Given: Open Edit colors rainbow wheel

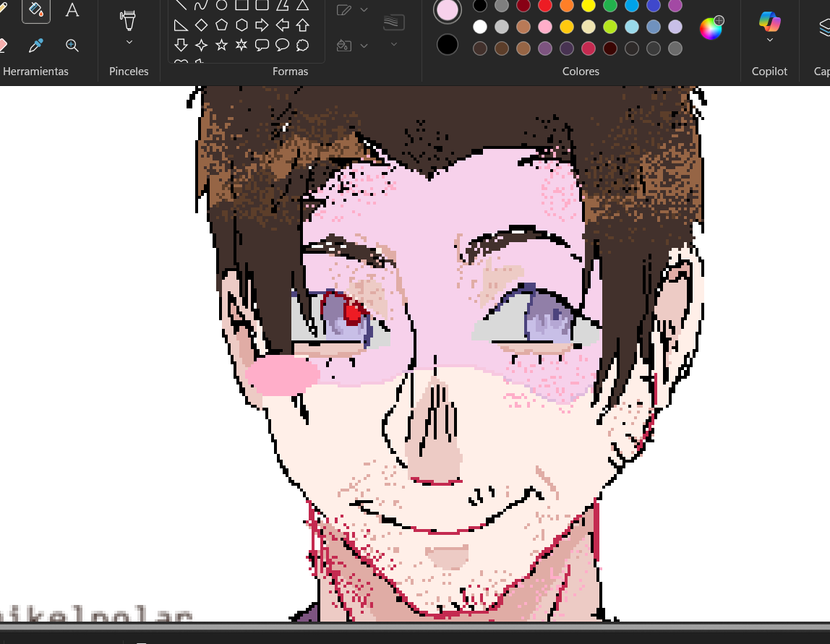Looking at the screenshot, I should [x=711, y=28].
